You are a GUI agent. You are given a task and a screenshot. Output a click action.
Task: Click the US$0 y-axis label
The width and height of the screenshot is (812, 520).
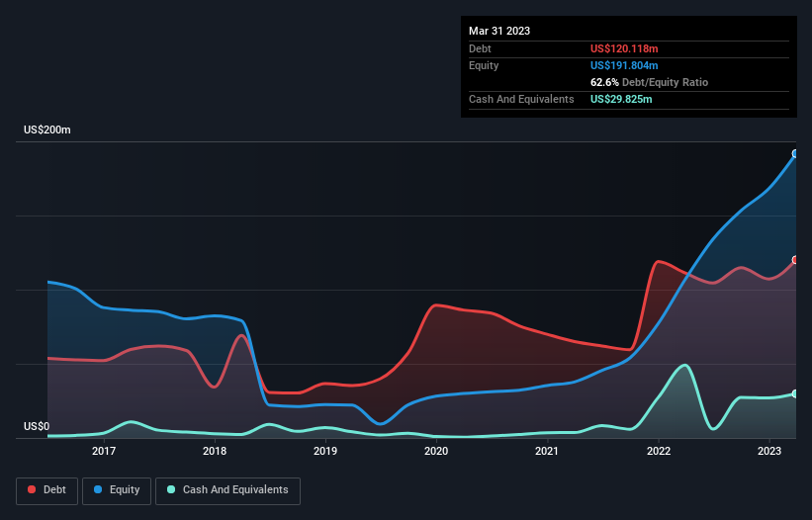pyautogui.click(x=37, y=426)
